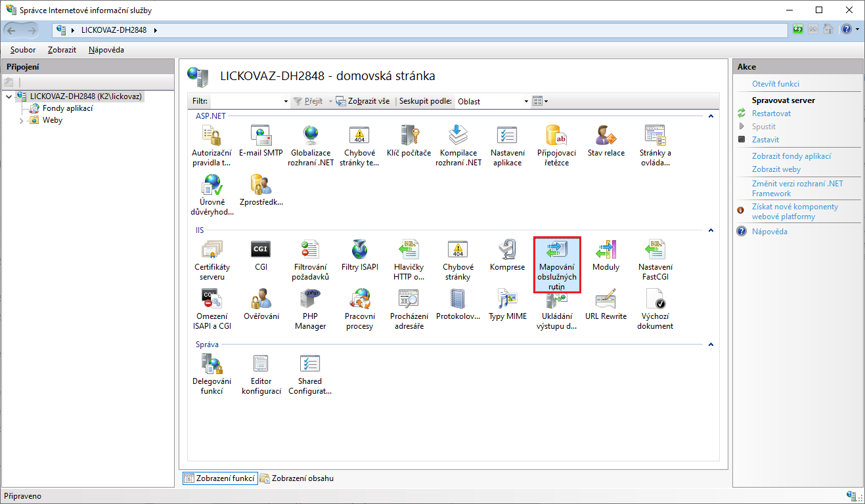
Task: Open Moduly feature
Action: (x=606, y=255)
